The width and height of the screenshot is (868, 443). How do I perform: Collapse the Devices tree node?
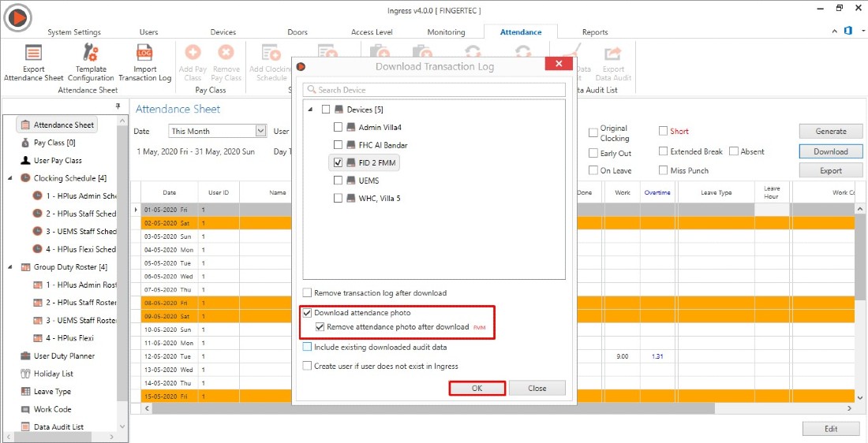click(311, 110)
